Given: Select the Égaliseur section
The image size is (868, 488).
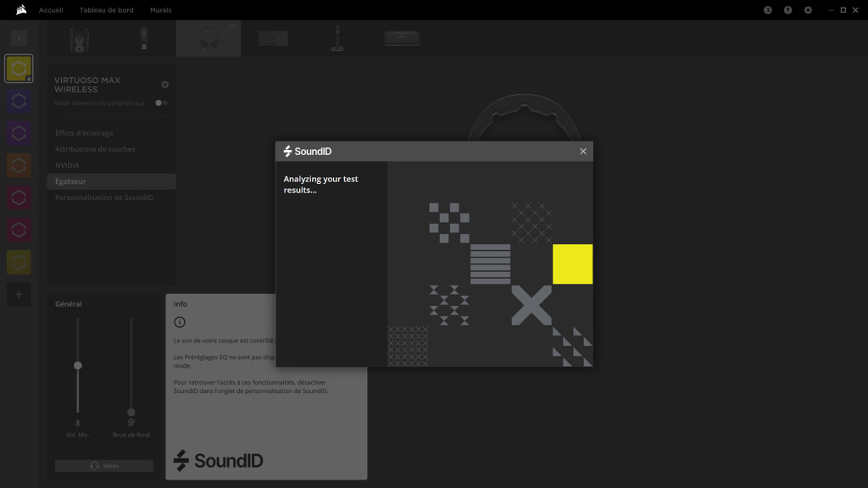Looking at the screenshot, I should pos(111,181).
